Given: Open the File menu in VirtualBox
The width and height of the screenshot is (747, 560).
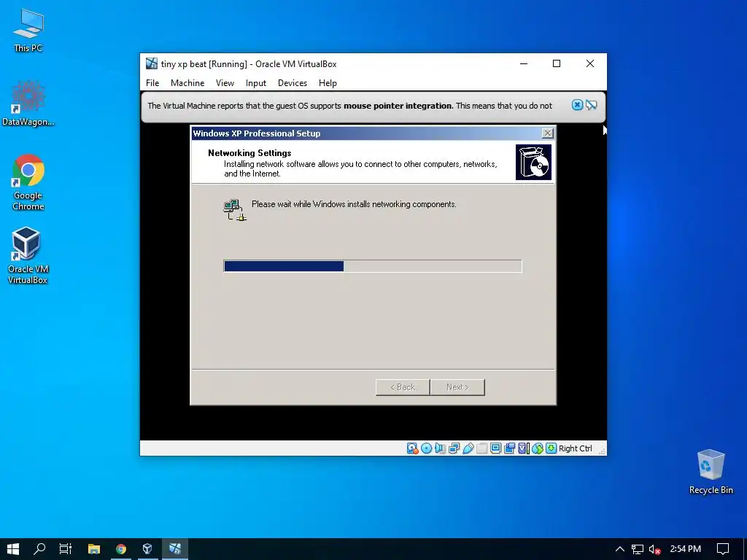Looking at the screenshot, I should tap(152, 83).
